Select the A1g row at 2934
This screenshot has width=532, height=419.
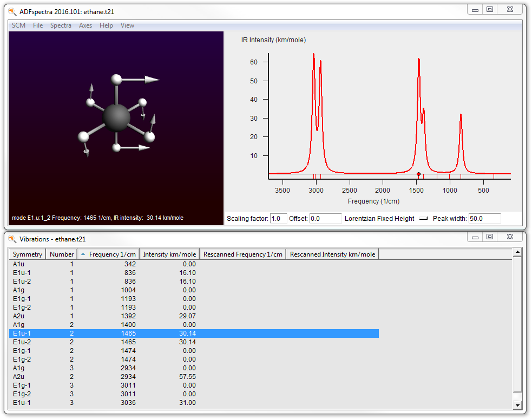click(194, 368)
